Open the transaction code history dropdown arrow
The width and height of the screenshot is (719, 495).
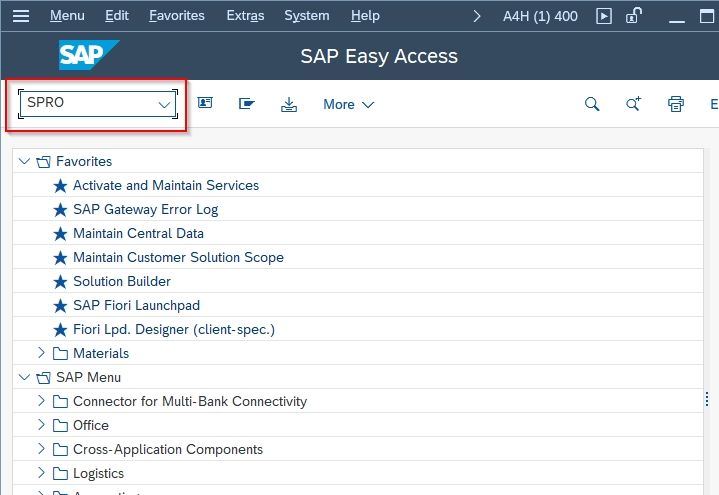[164, 105]
